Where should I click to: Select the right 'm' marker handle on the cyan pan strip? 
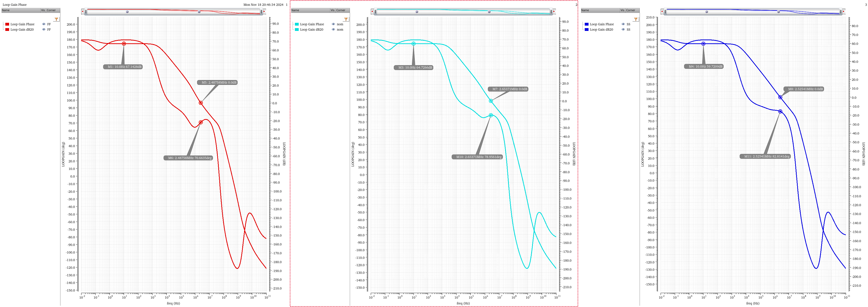[x=489, y=11]
